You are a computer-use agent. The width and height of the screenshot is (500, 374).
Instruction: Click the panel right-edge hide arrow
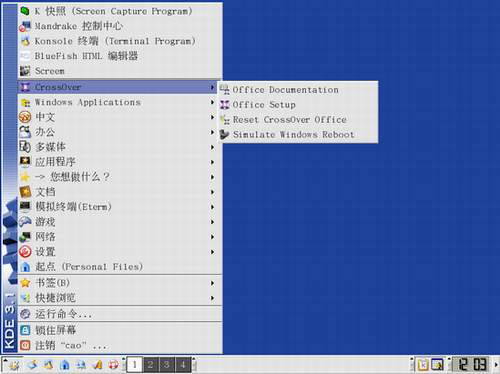coord(496,365)
